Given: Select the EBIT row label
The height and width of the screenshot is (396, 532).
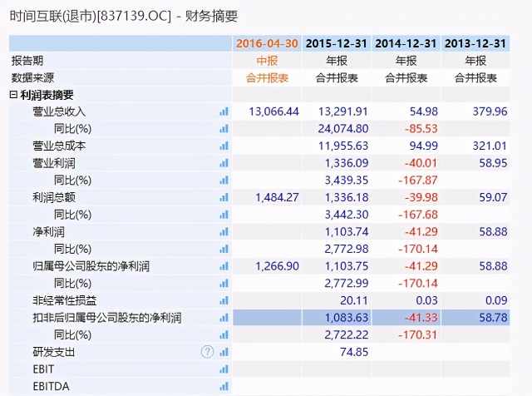Looking at the screenshot, I should pos(43,369).
